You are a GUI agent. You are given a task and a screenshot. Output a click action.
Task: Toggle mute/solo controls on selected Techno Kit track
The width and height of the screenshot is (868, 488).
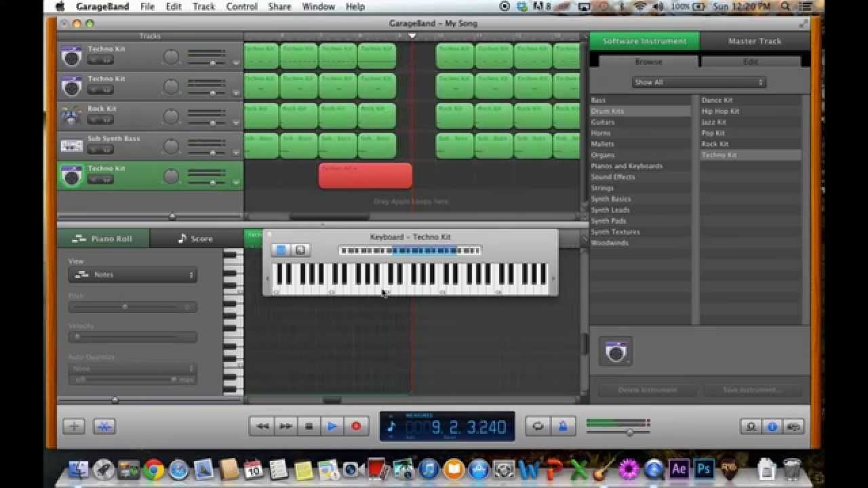coord(100,180)
